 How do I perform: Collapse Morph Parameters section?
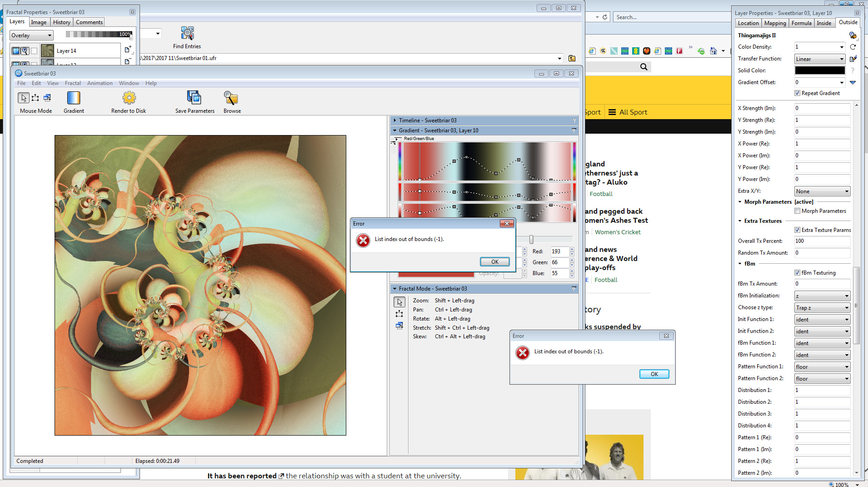coord(740,202)
